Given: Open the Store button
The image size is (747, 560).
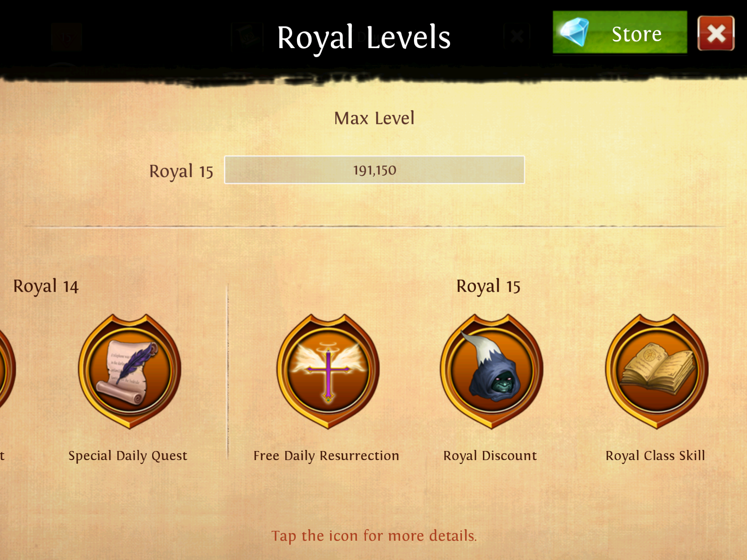Looking at the screenshot, I should 620,32.
